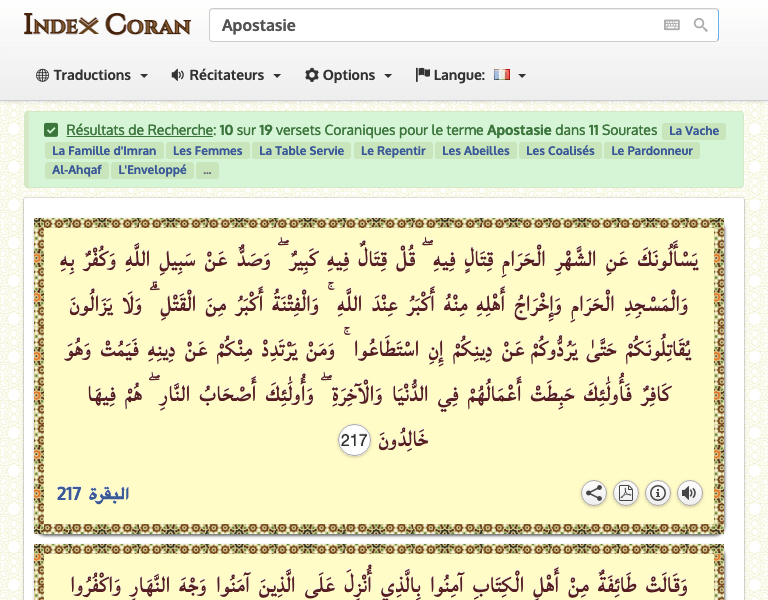Image resolution: width=768 pixels, height=600 pixels.
Task: Click in the Apostasie search field
Action: pyautogui.click(x=435, y=25)
